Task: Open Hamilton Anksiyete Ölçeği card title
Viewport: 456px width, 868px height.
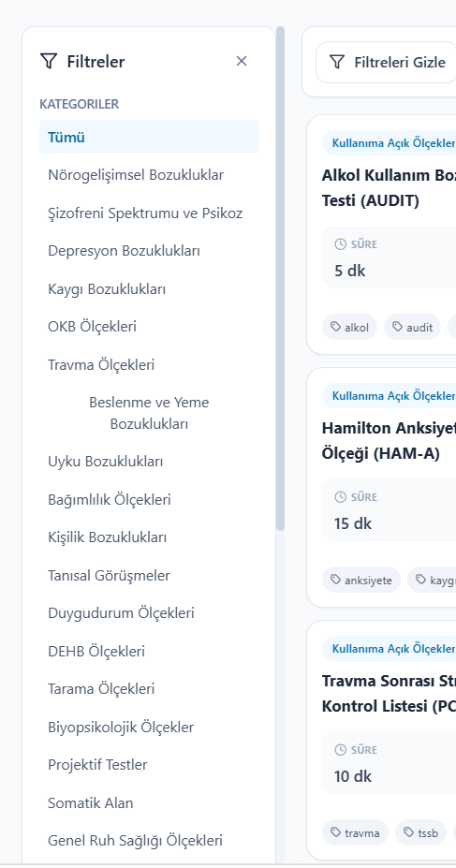Action: click(389, 441)
